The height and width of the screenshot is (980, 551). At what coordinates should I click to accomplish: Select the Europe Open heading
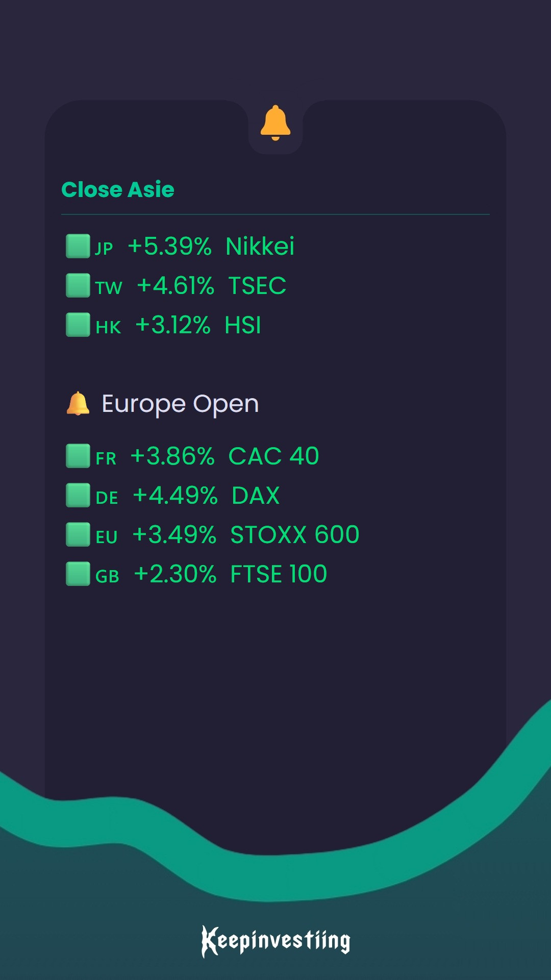click(180, 404)
